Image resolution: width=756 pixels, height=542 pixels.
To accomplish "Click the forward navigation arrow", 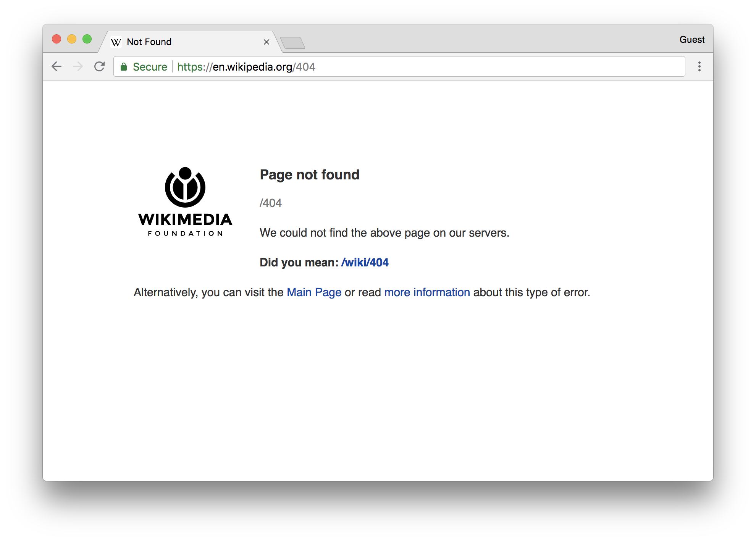I will (x=78, y=66).
